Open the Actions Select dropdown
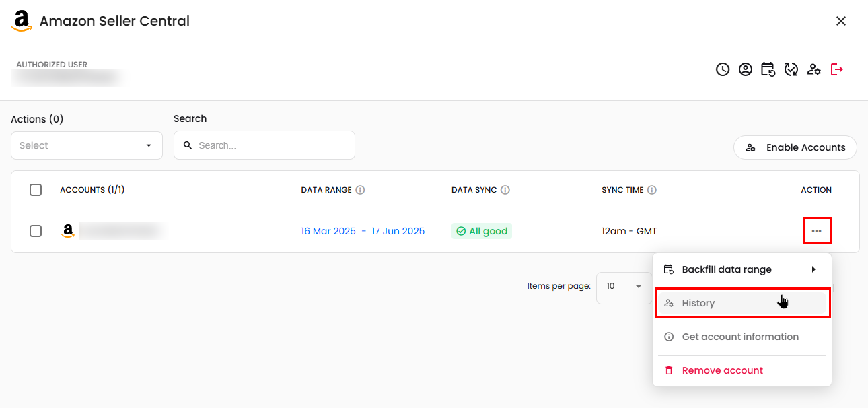 tap(87, 145)
